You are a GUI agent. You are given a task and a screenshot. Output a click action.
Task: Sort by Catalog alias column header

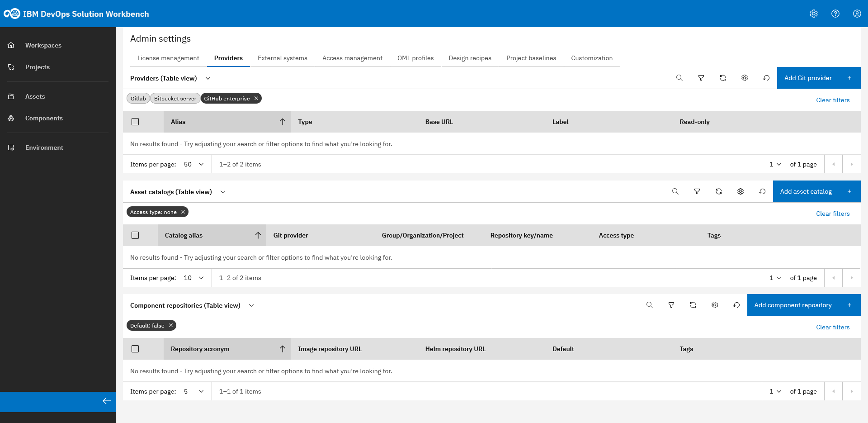pos(212,235)
